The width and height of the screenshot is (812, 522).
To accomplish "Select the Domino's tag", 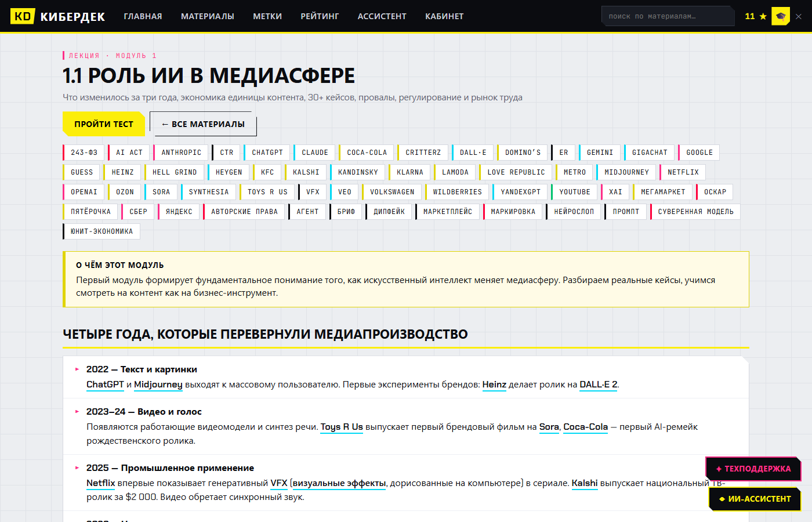I will tap(523, 153).
